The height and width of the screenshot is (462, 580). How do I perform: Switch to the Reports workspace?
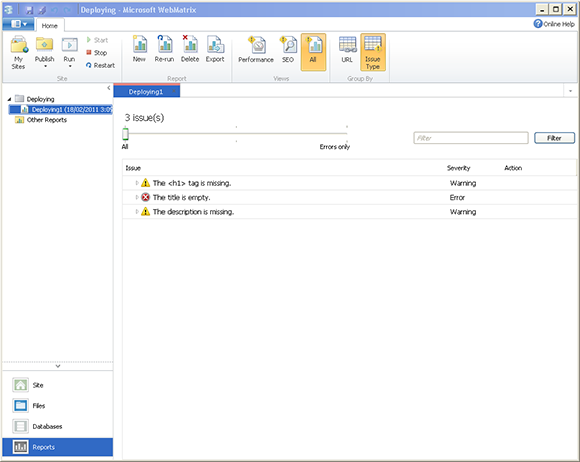tap(57, 447)
